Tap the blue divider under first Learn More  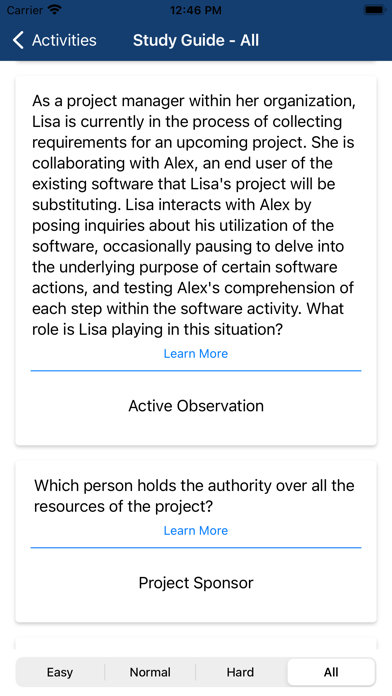[x=196, y=370]
